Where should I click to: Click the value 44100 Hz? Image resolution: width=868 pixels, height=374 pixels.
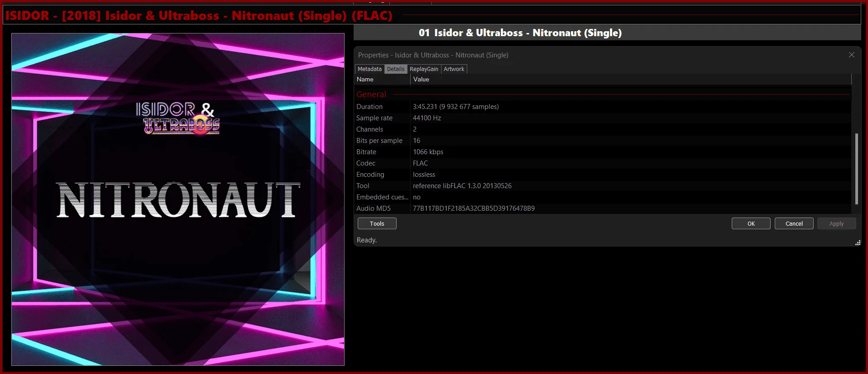pos(427,118)
